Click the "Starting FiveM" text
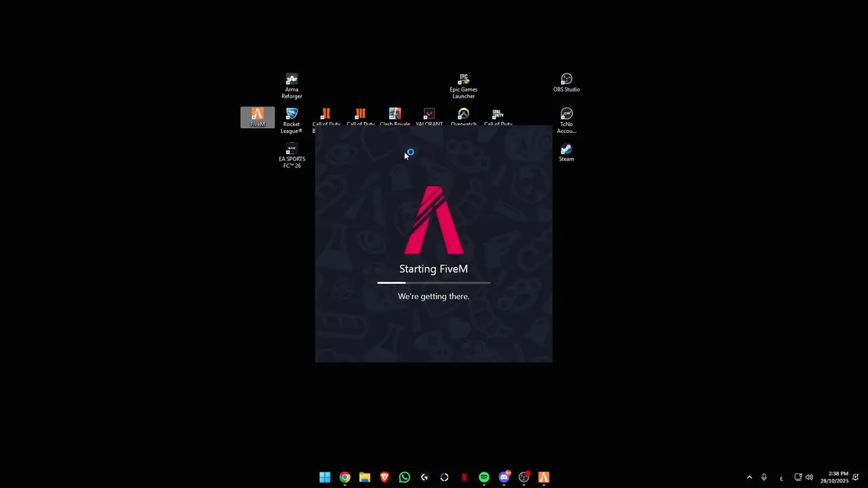Screen dimensions: 868x488 tap(433, 269)
